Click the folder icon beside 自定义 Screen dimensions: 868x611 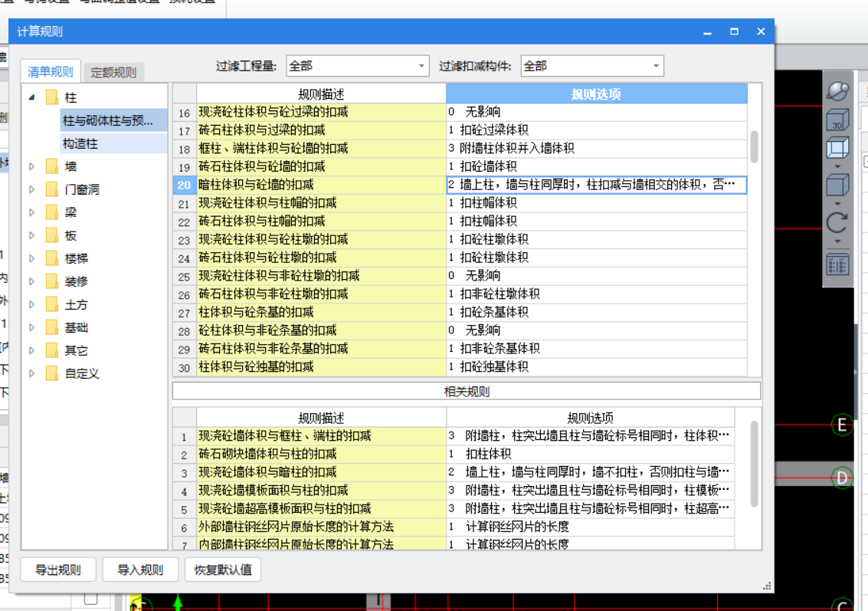click(51, 373)
